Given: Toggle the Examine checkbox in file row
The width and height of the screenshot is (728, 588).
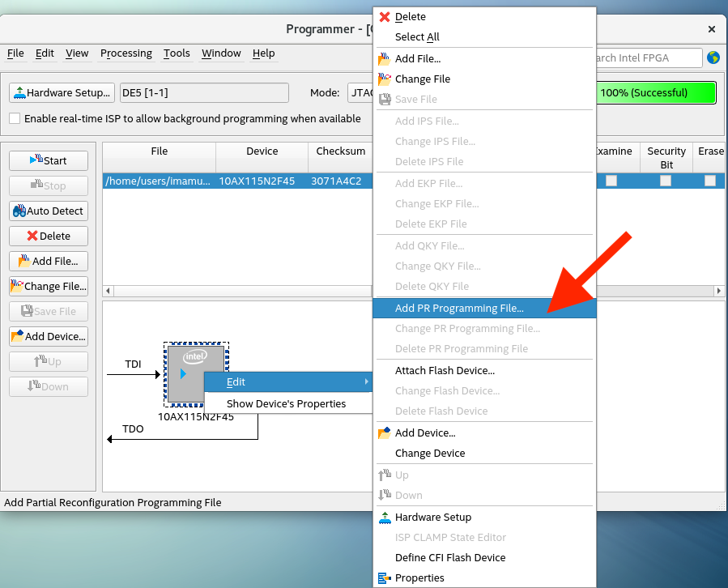Looking at the screenshot, I should pos(611,181).
